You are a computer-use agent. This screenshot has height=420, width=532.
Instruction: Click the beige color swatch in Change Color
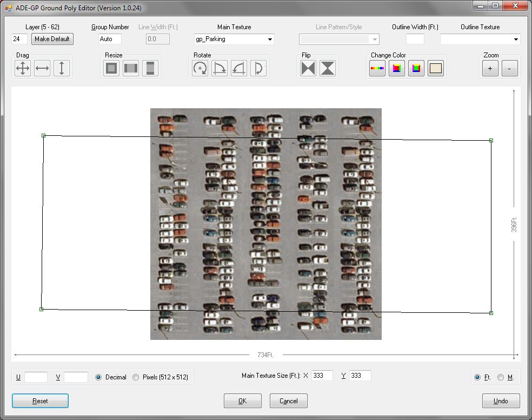[x=436, y=68]
